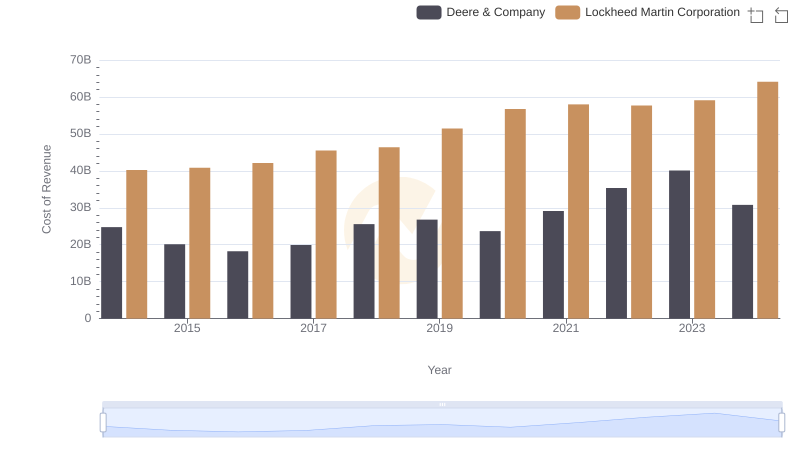Viewport: 800px width, 461px height.
Task: Click the left handle of zoom slider
Action: pyautogui.click(x=103, y=423)
